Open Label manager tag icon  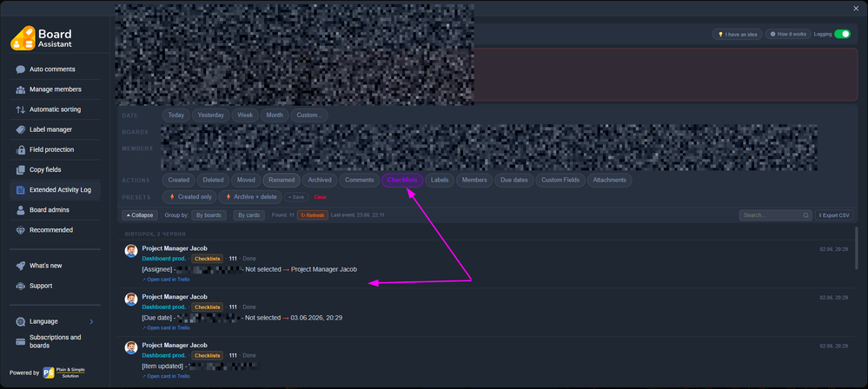click(x=21, y=129)
